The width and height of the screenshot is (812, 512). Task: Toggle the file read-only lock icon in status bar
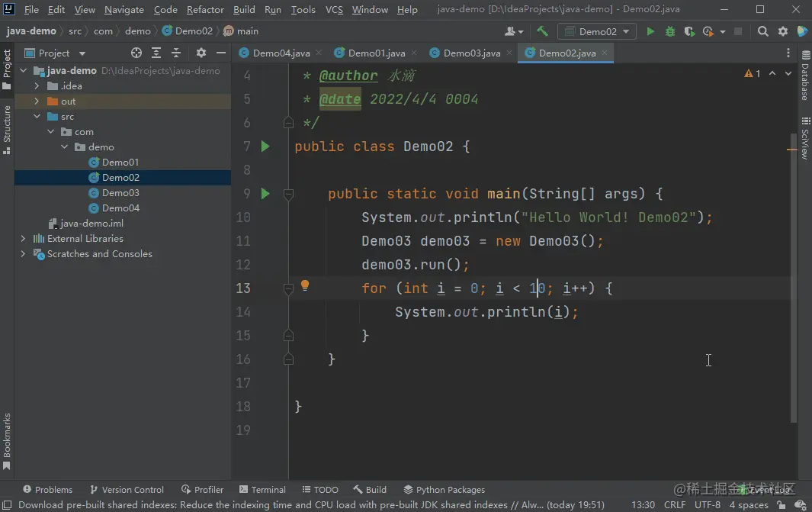(782, 504)
